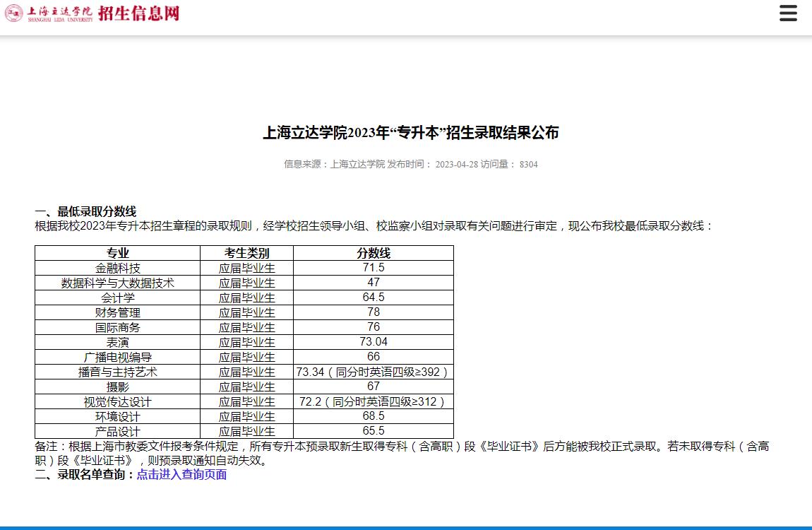
Task: Click the score 73.04 for 表演
Action: coord(374,343)
